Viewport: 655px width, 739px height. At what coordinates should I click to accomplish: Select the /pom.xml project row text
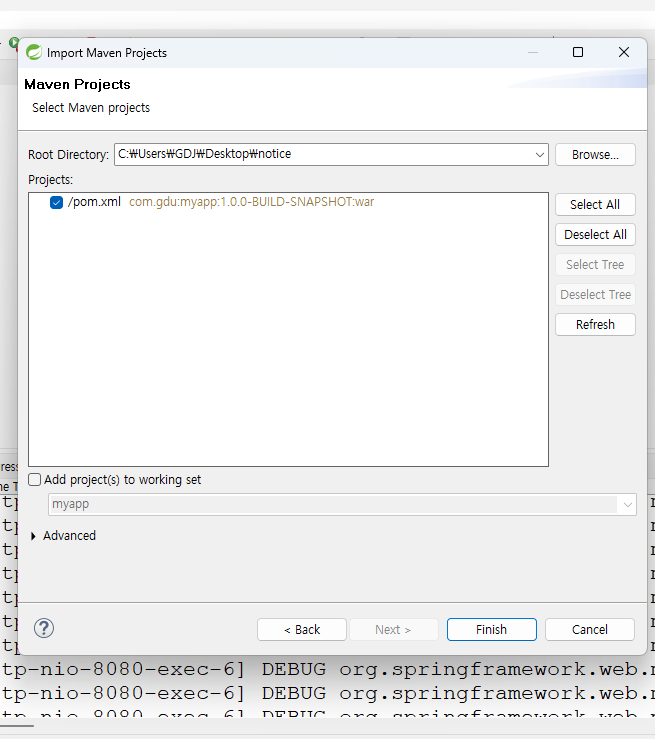coord(94,202)
